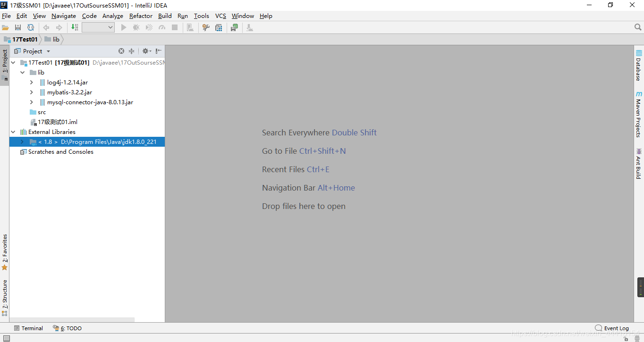The height and width of the screenshot is (342, 644).
Task: Collapse the External Libraries node
Action: coord(13,132)
